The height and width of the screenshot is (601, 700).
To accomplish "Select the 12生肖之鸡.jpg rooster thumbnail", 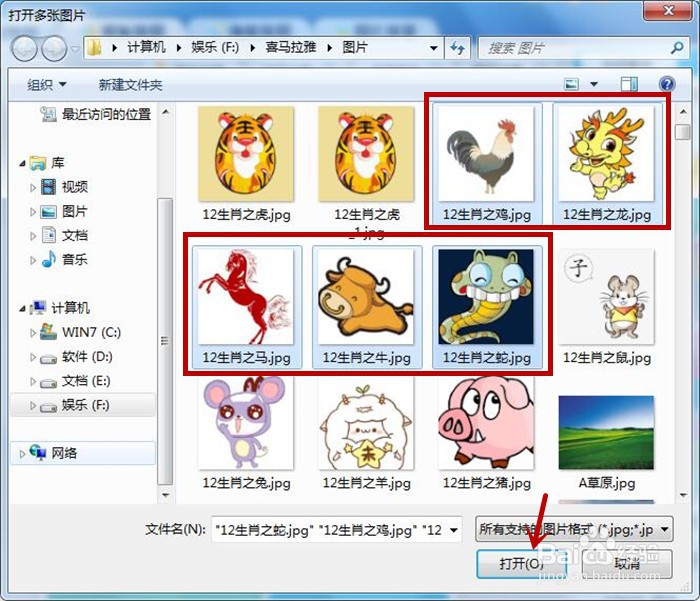I will click(x=486, y=154).
